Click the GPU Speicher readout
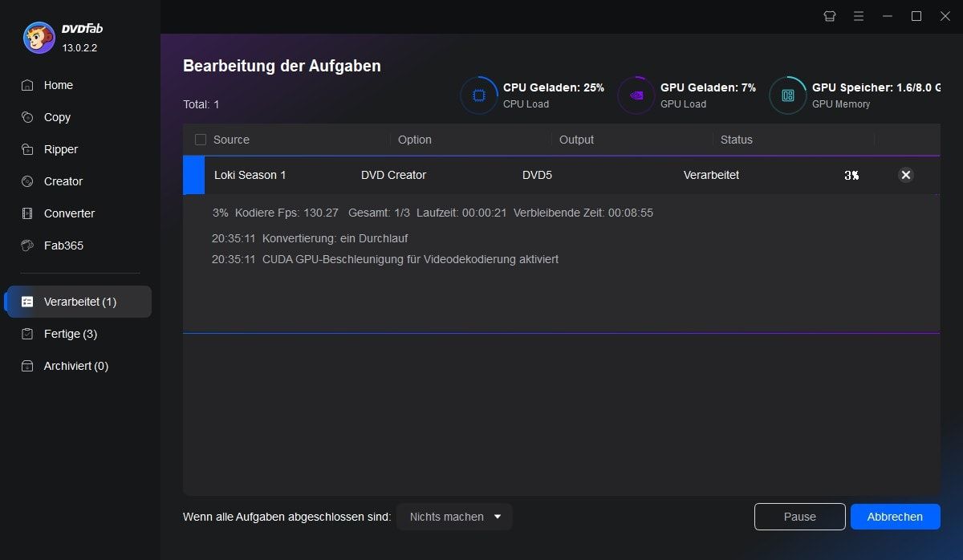963x560 pixels. point(876,87)
